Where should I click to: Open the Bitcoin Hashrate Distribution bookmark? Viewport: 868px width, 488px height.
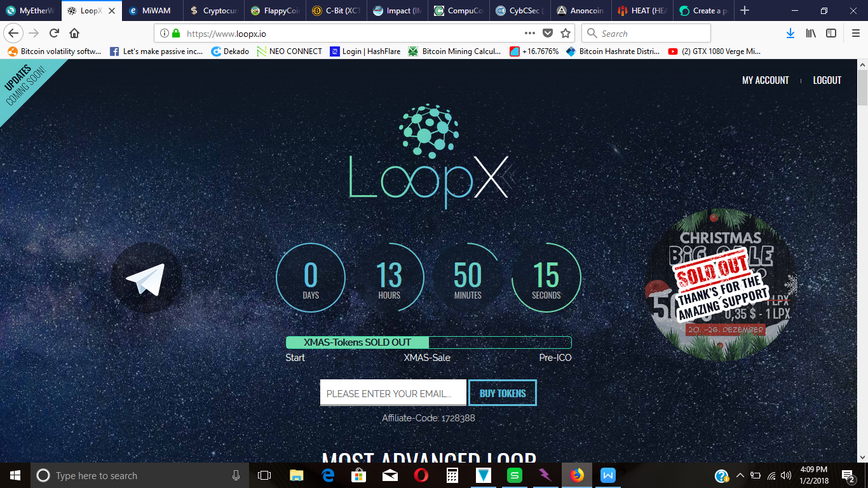point(613,51)
